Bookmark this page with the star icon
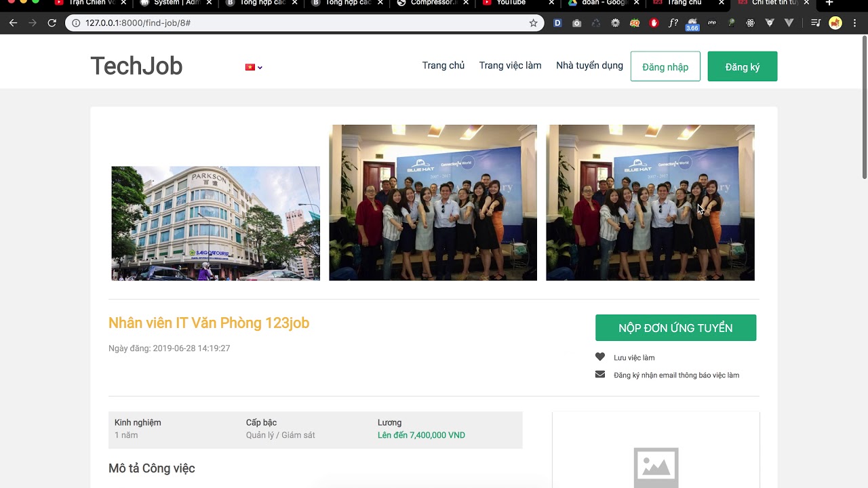Image resolution: width=868 pixels, height=488 pixels. (x=533, y=23)
